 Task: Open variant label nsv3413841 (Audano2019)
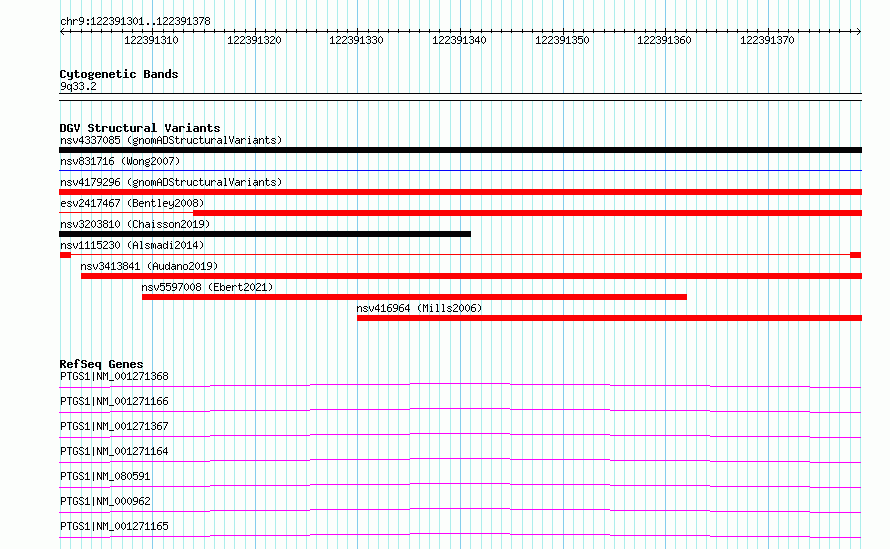[x=149, y=266]
